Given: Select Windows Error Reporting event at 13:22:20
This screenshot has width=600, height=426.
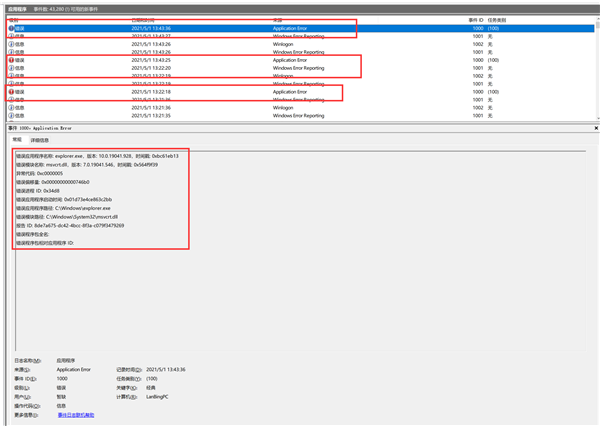Looking at the screenshot, I should tap(300, 68).
